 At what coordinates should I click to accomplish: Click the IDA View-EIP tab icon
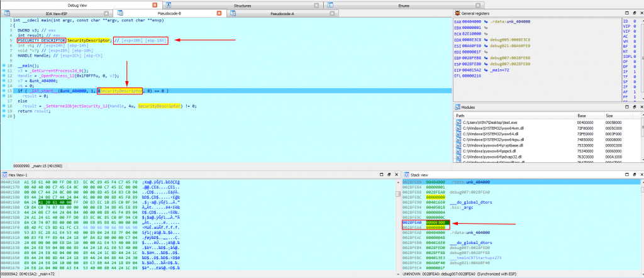7,14
